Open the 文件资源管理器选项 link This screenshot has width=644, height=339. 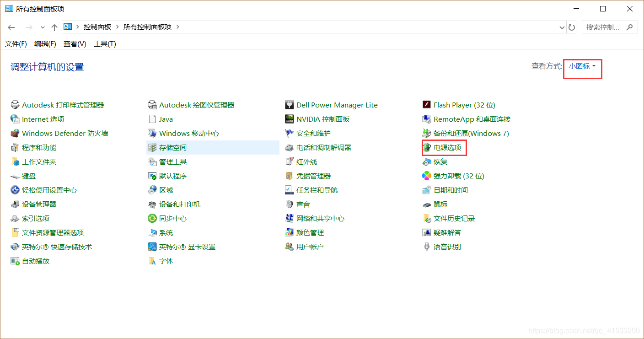click(53, 232)
